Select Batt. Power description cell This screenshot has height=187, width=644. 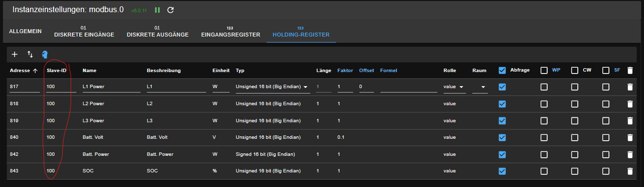[x=160, y=154]
